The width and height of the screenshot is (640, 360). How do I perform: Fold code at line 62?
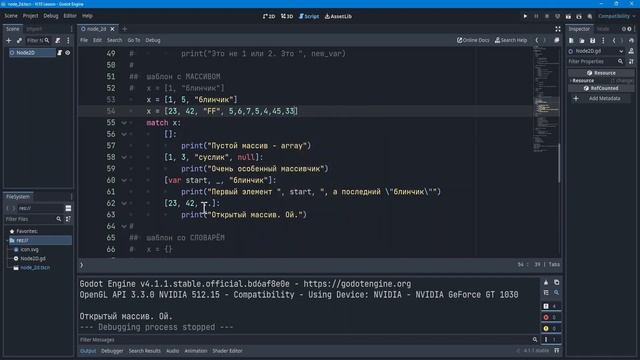tap(124, 203)
